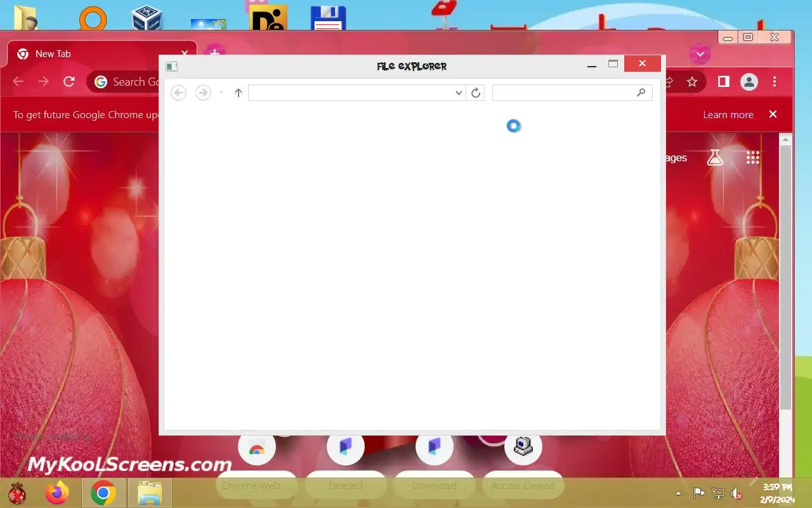
Task: Open network tray icon
Action: click(718, 493)
